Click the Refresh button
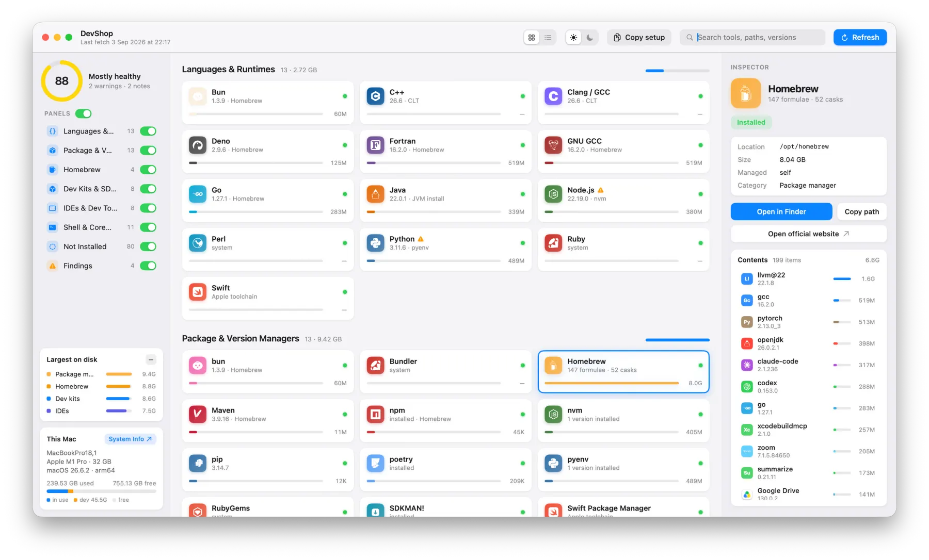 860,38
